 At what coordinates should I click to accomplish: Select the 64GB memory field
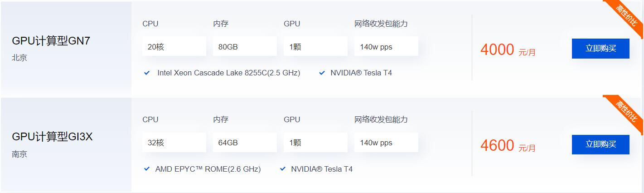[x=245, y=143]
